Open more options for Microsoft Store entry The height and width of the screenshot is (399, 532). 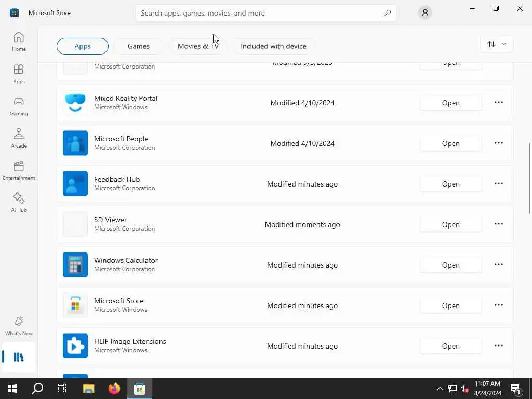(x=498, y=305)
